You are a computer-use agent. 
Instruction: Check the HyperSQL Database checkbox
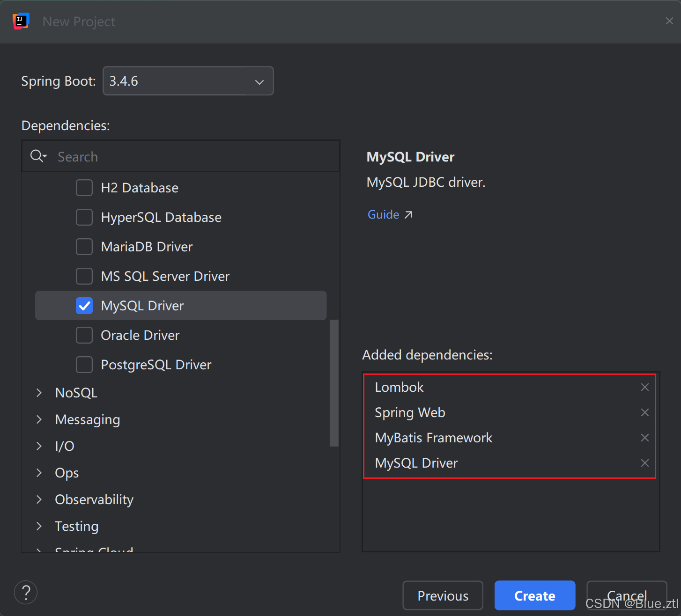click(x=84, y=217)
